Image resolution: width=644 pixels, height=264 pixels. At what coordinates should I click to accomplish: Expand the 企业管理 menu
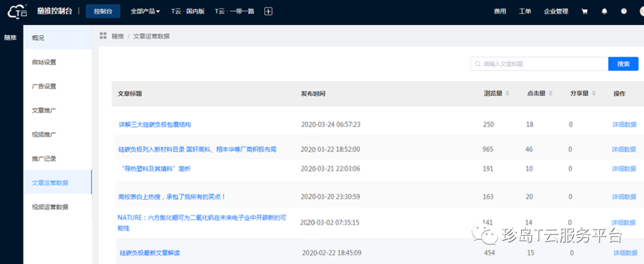[x=556, y=11]
